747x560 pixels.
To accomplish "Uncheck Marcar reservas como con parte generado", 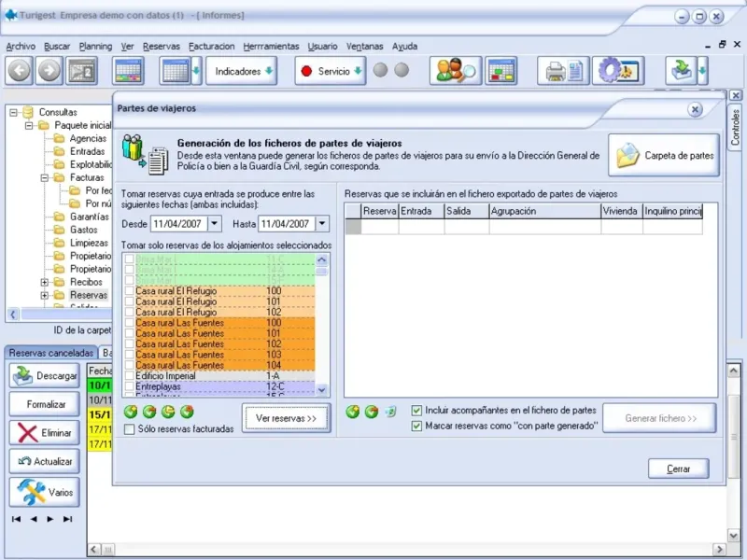I will click(416, 426).
